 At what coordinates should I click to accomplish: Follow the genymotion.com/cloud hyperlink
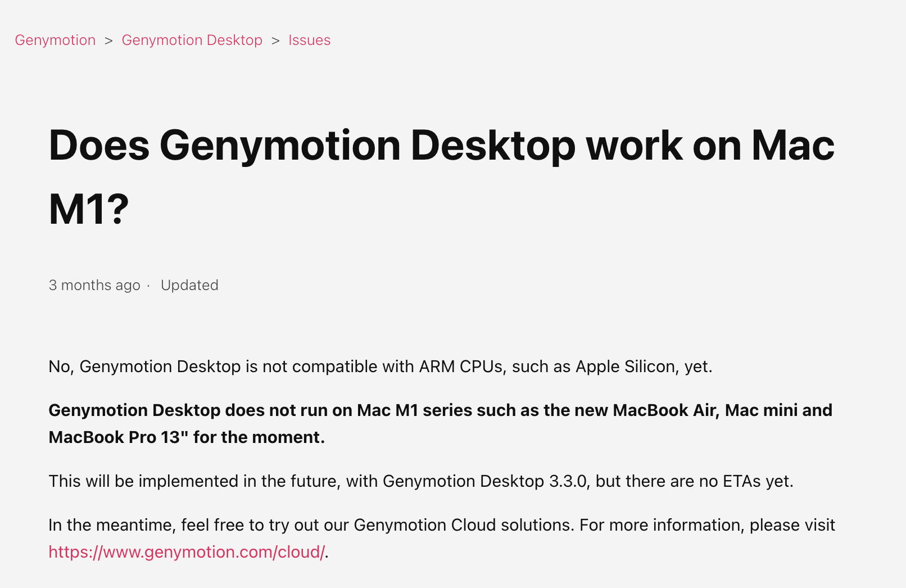186,551
